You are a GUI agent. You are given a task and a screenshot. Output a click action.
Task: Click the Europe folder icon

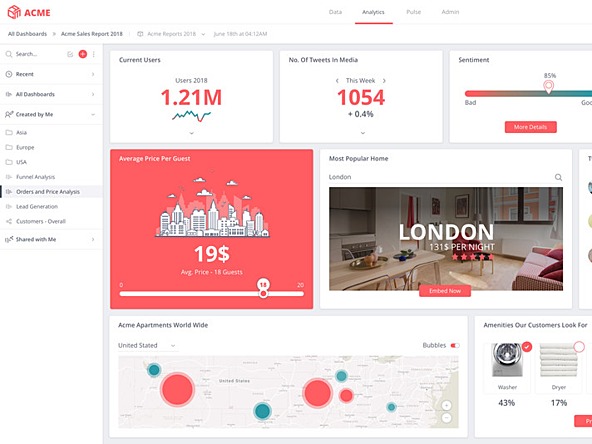pos(9,147)
